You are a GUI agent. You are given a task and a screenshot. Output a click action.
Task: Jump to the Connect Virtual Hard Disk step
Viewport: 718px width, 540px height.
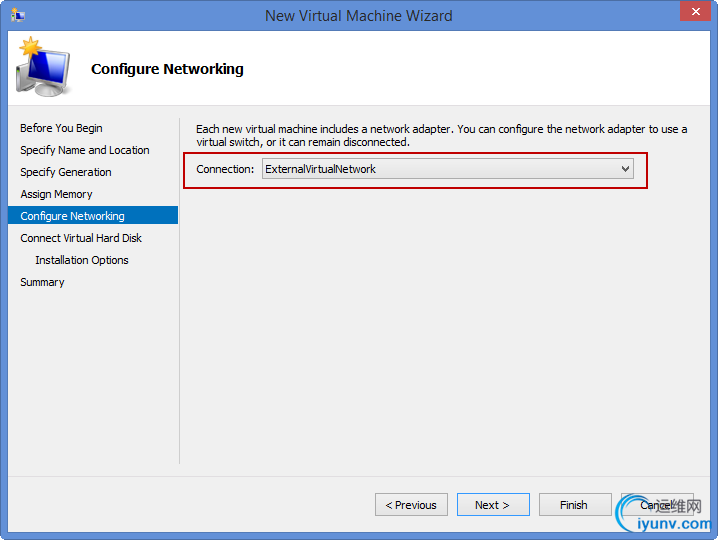(81, 238)
